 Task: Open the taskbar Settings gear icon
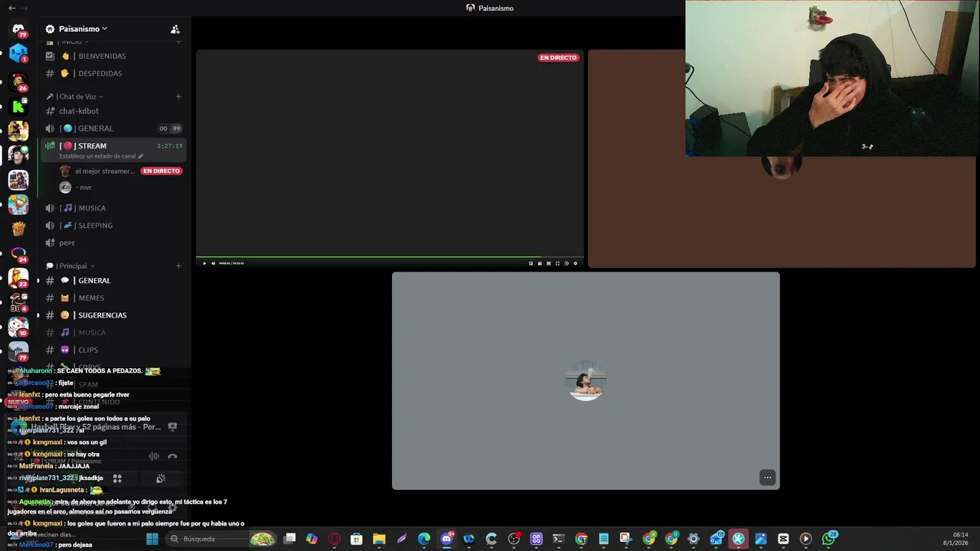694,539
